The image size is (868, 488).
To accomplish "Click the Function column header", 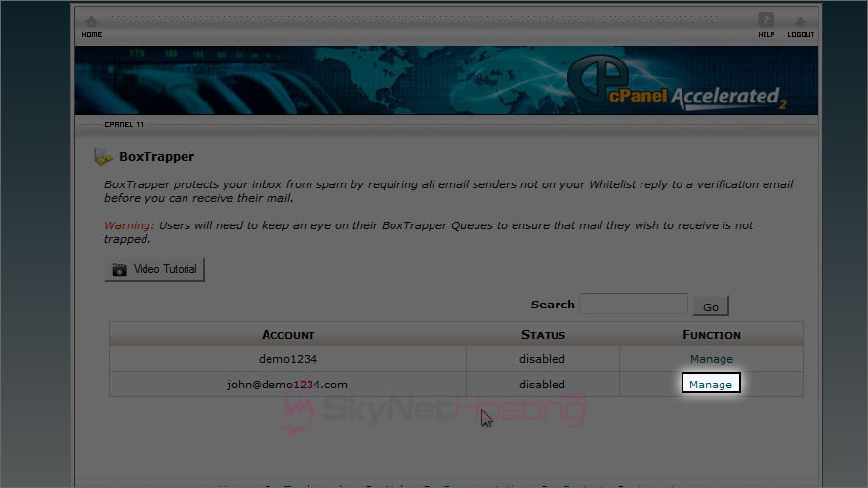I will pos(712,334).
